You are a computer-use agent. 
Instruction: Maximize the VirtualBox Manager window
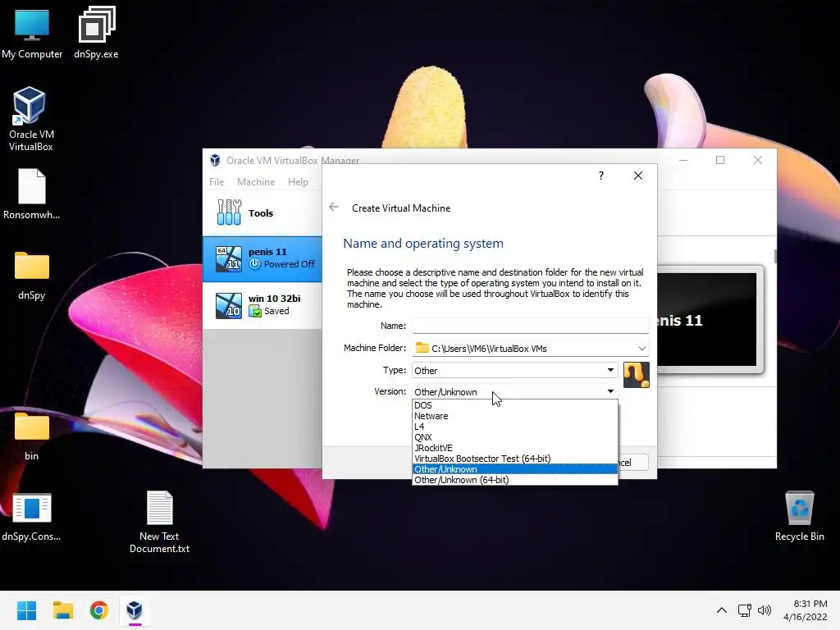[720, 160]
